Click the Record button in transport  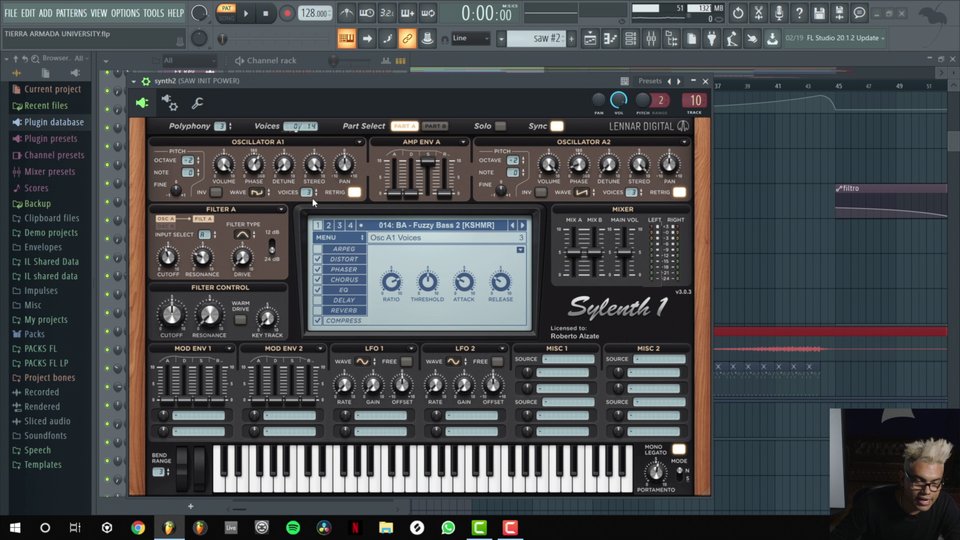coord(286,13)
